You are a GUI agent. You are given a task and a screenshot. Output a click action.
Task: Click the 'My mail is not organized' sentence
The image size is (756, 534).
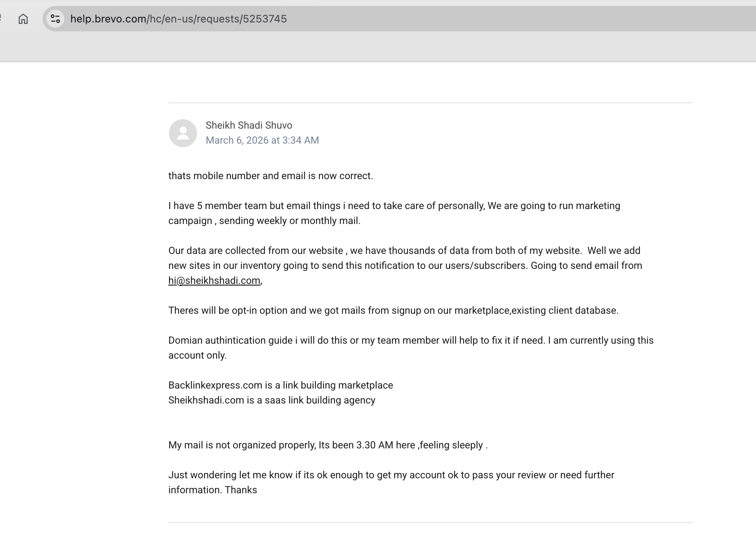point(328,445)
